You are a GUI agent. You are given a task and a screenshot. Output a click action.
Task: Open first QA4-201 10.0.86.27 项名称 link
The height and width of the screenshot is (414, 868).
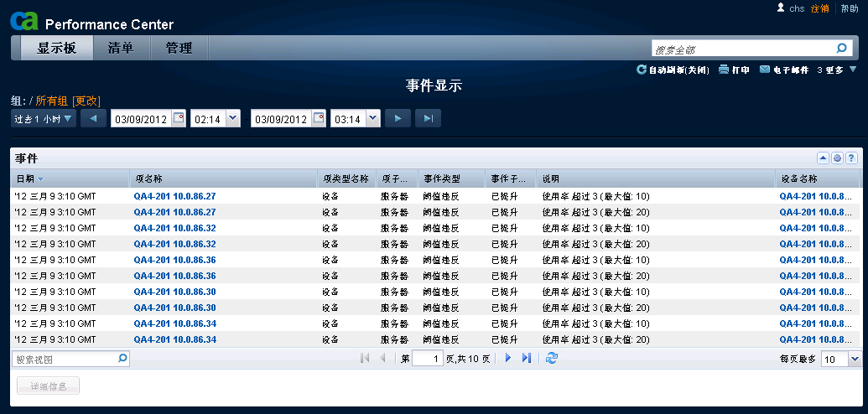pyautogui.click(x=175, y=196)
